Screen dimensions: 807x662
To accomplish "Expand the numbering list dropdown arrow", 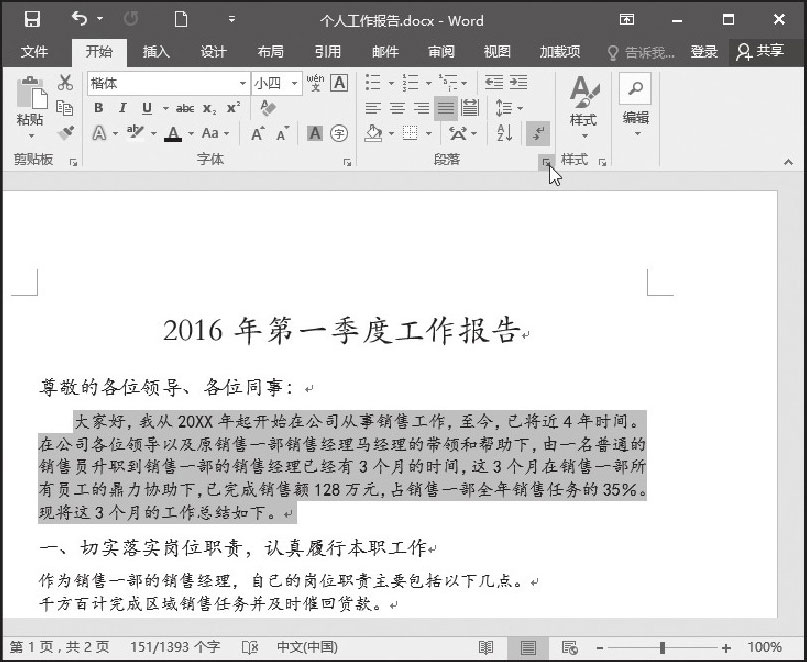I will pos(428,83).
